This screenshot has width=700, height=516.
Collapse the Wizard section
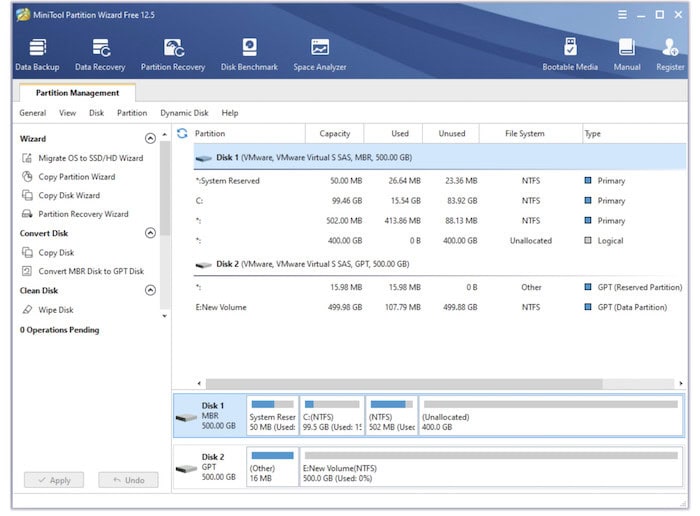[x=150, y=138]
